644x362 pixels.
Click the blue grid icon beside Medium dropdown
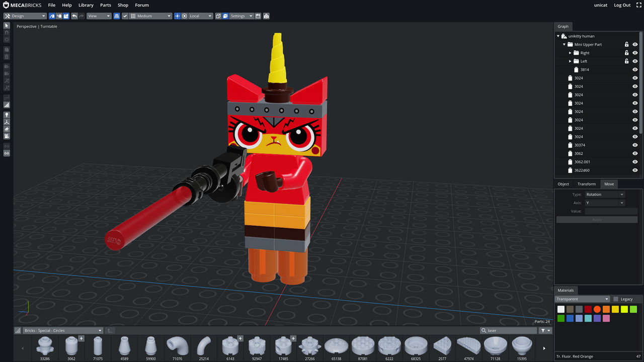point(117,16)
